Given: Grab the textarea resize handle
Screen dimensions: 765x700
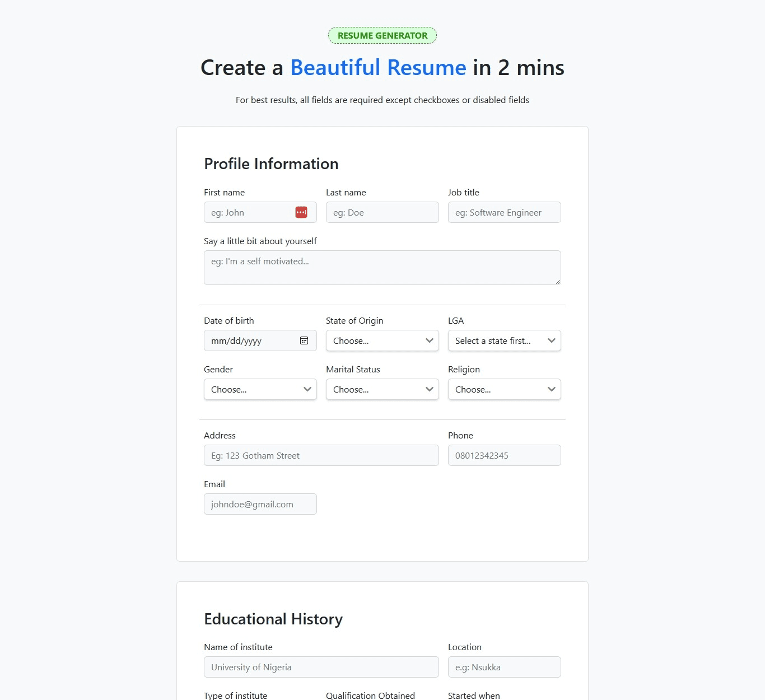Looking at the screenshot, I should pos(558,282).
